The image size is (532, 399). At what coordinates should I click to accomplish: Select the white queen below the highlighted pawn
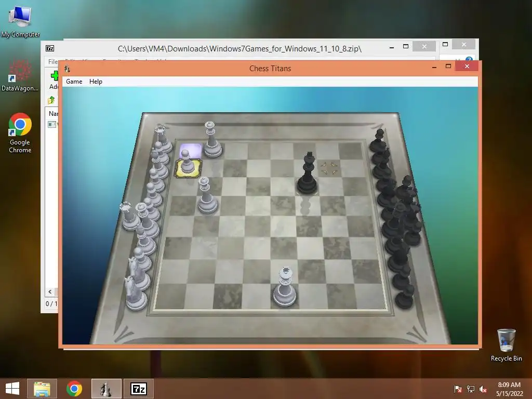(x=206, y=195)
